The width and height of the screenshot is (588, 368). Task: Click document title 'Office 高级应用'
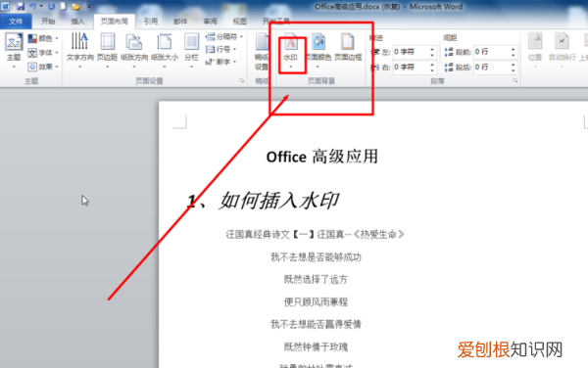pyautogui.click(x=322, y=157)
